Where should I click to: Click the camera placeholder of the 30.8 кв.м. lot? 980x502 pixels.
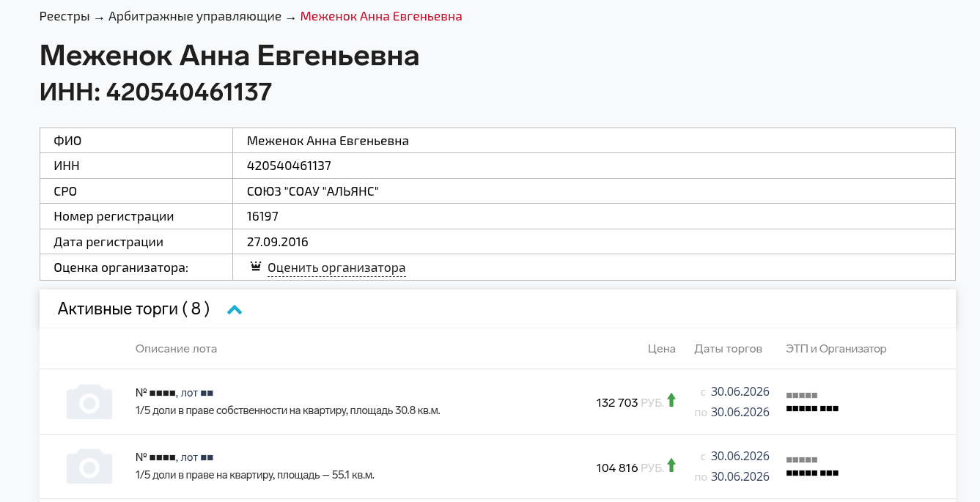[x=89, y=402]
